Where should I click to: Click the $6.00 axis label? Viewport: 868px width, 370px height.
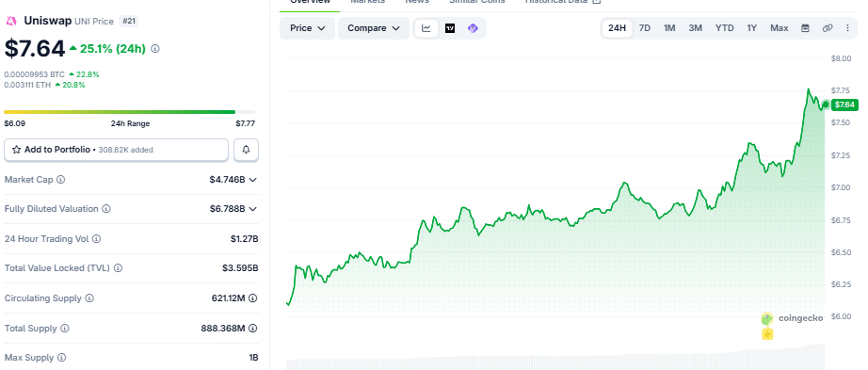[841, 316]
